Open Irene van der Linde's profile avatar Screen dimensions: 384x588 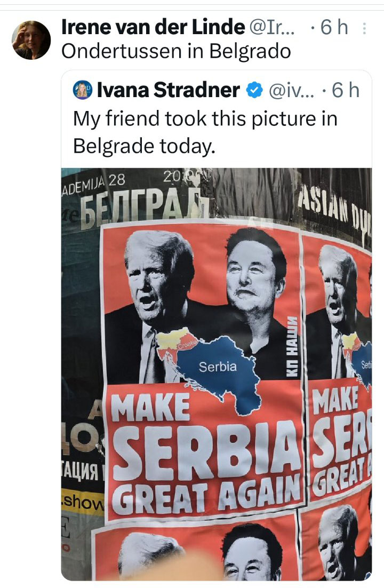point(31,40)
